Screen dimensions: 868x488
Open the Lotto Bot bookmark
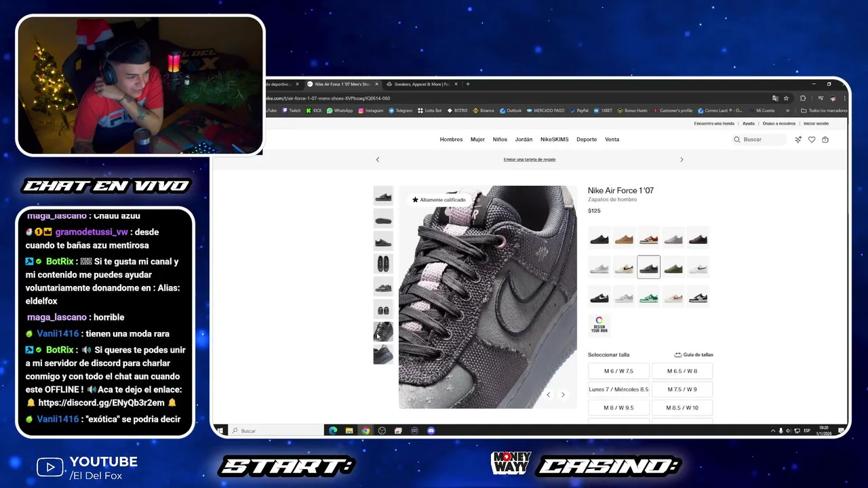click(430, 110)
